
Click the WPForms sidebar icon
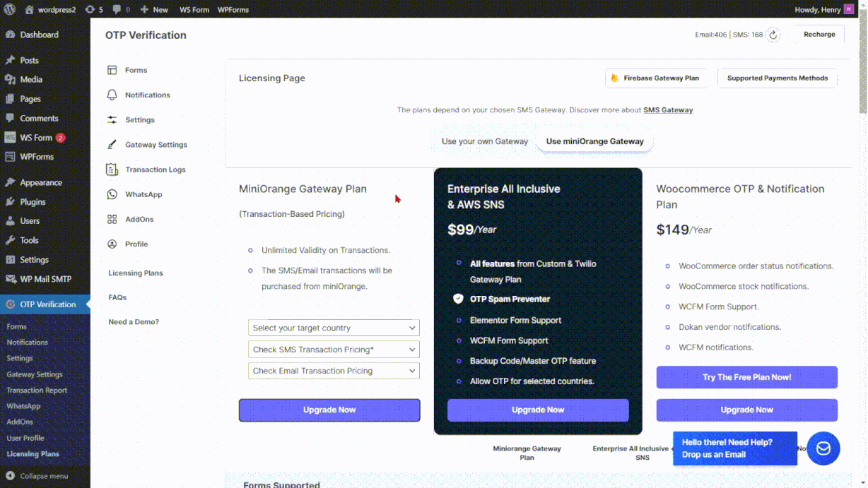point(10,157)
